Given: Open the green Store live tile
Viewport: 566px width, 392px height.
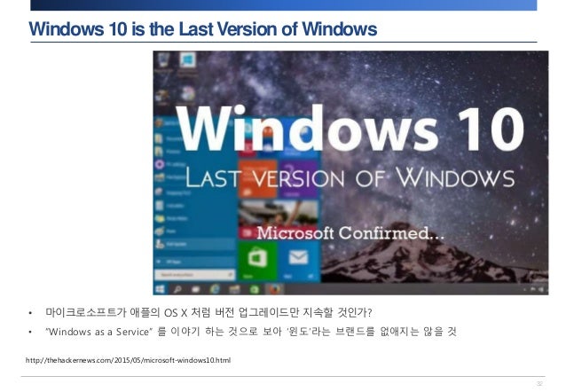Looking at the screenshot, I should [257, 261].
